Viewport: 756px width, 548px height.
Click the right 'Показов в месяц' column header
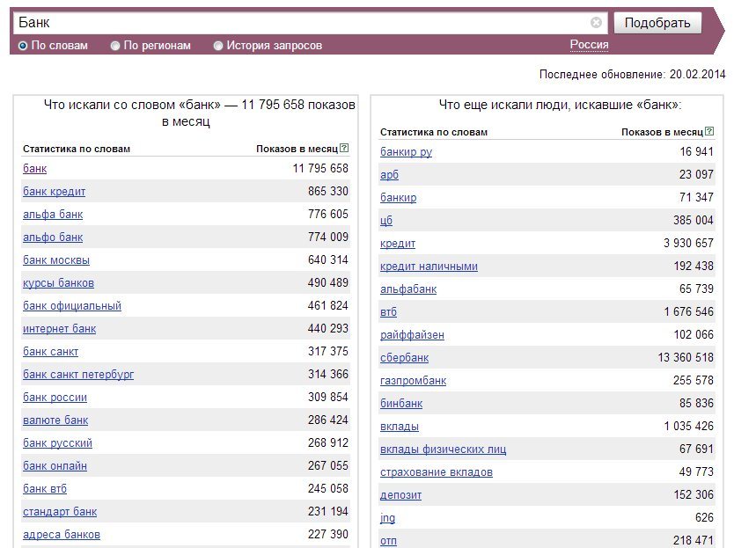click(x=662, y=132)
